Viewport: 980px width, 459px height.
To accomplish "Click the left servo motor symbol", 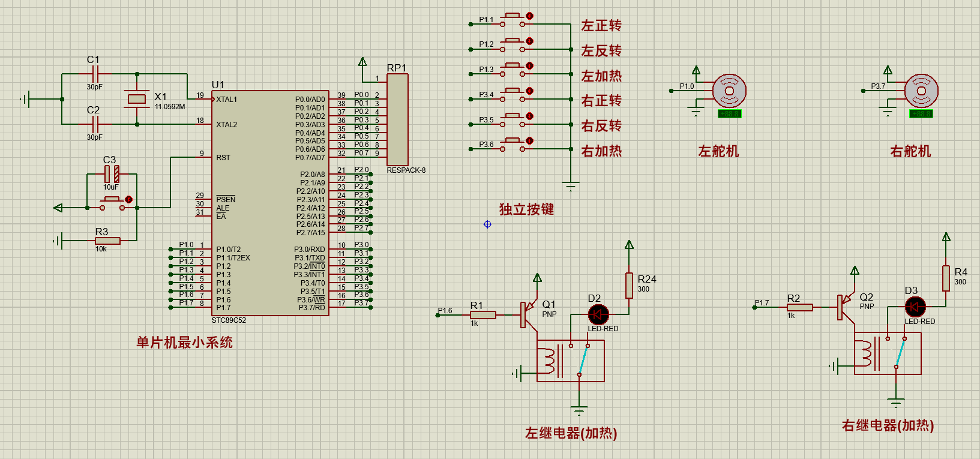I will (729, 91).
